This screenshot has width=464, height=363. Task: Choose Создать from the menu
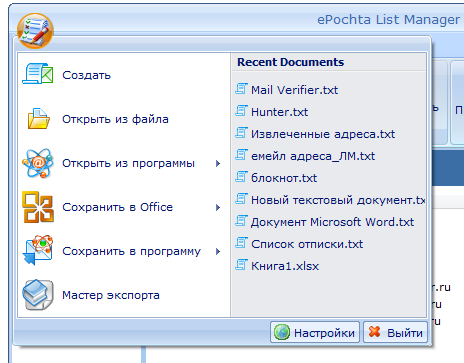point(124,75)
